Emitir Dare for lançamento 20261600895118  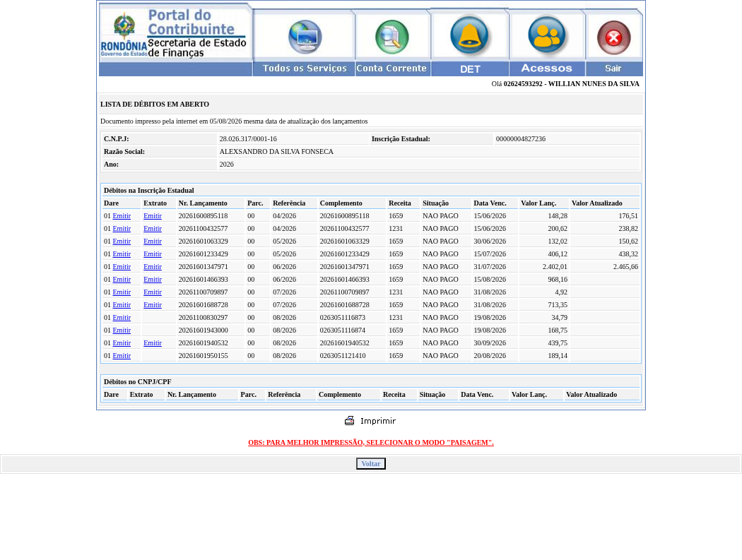tap(122, 215)
